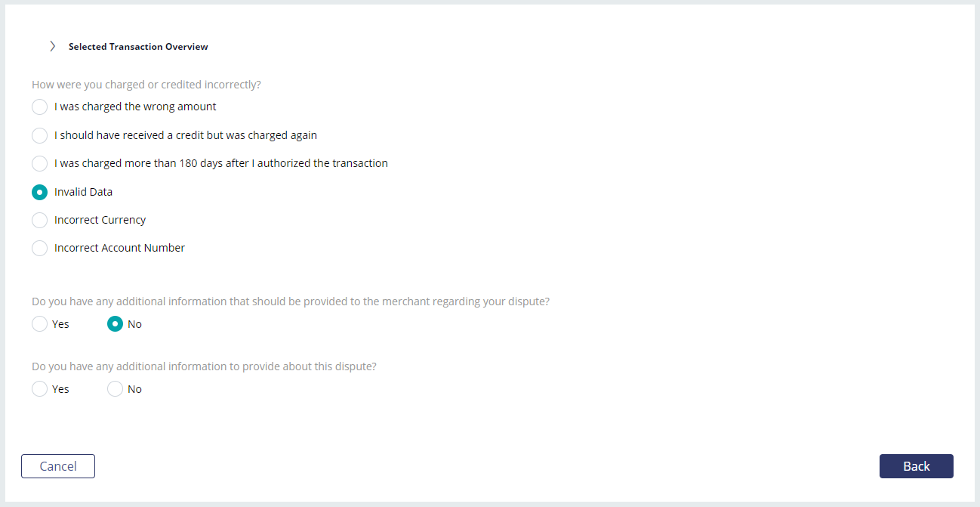The width and height of the screenshot is (980, 507).
Task: Click the 'charged again' credit option label text
Action: click(186, 135)
